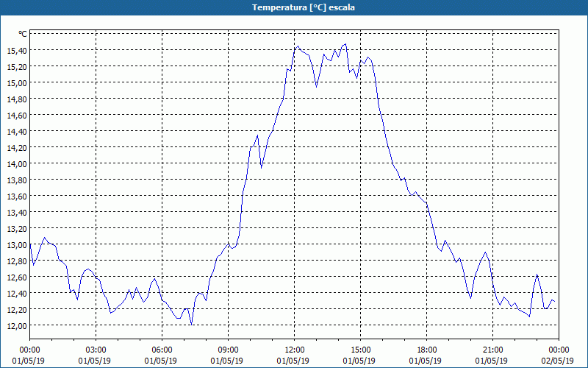Select the 15,40 y-axis value
588x368 pixels.
[17, 50]
